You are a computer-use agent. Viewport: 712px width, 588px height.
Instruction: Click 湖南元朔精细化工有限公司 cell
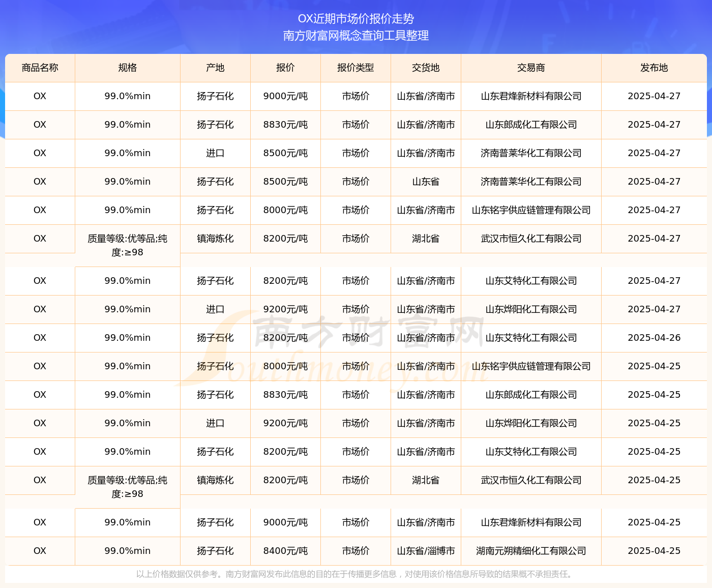[531, 551]
